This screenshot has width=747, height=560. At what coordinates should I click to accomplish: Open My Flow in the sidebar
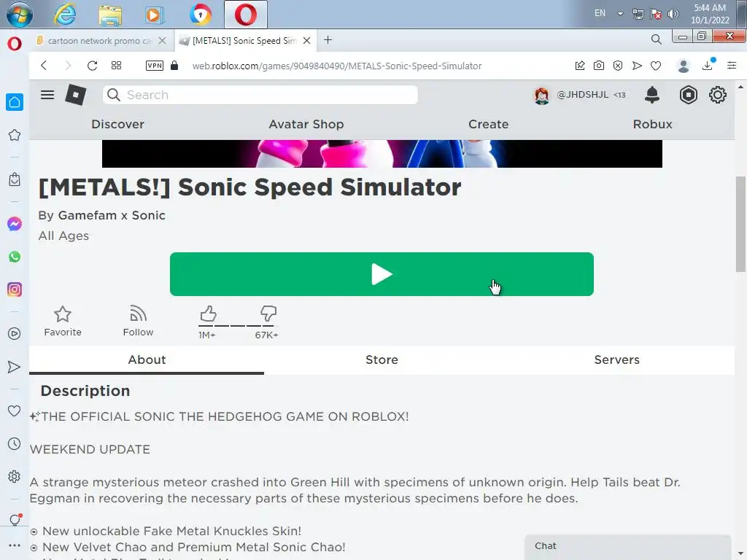tap(15, 367)
